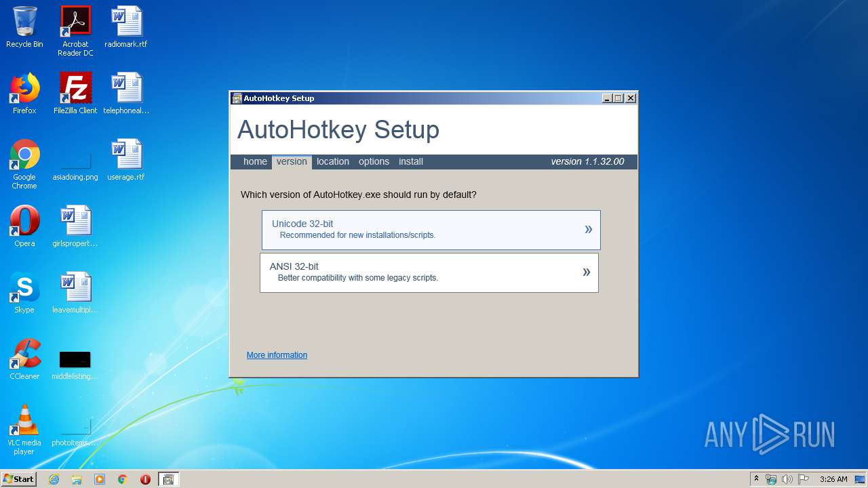Viewport: 868px width, 488px height.
Task: Open Windows Explorer folder in taskbar
Action: [x=77, y=479]
